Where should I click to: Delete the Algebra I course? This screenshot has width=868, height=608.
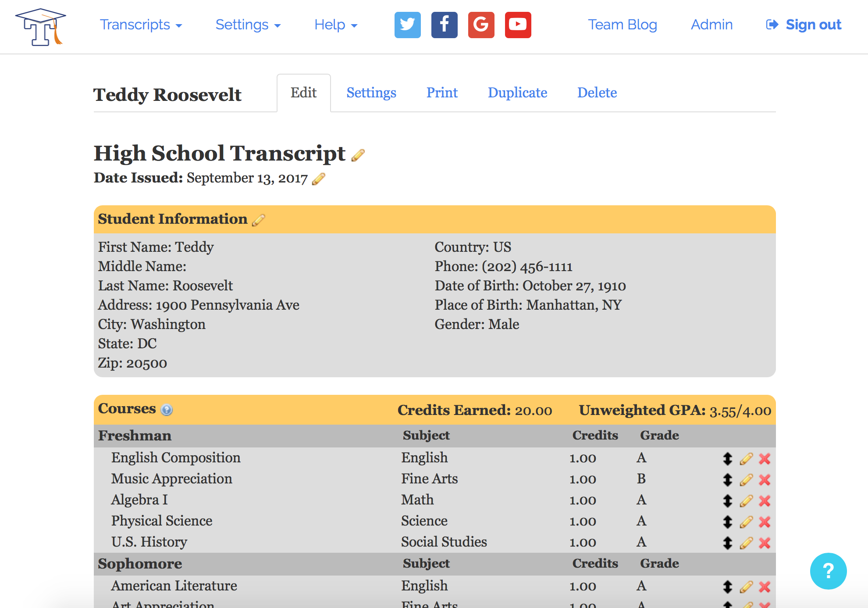point(765,501)
